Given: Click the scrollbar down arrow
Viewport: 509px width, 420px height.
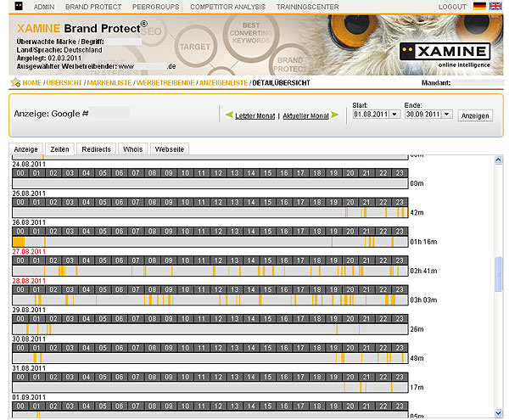Looking at the screenshot, I should pos(498,413).
